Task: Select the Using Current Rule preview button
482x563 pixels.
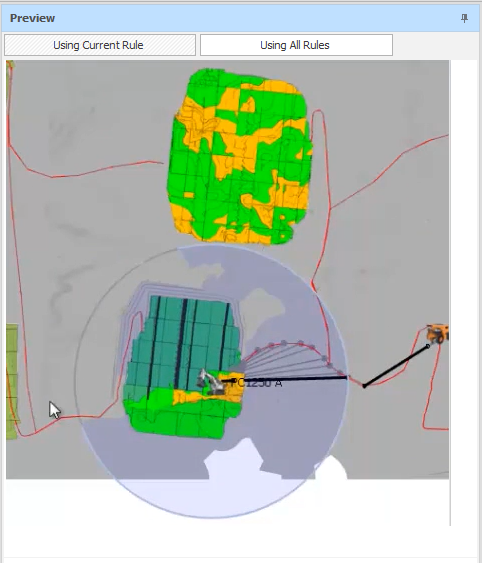Action: [x=100, y=45]
